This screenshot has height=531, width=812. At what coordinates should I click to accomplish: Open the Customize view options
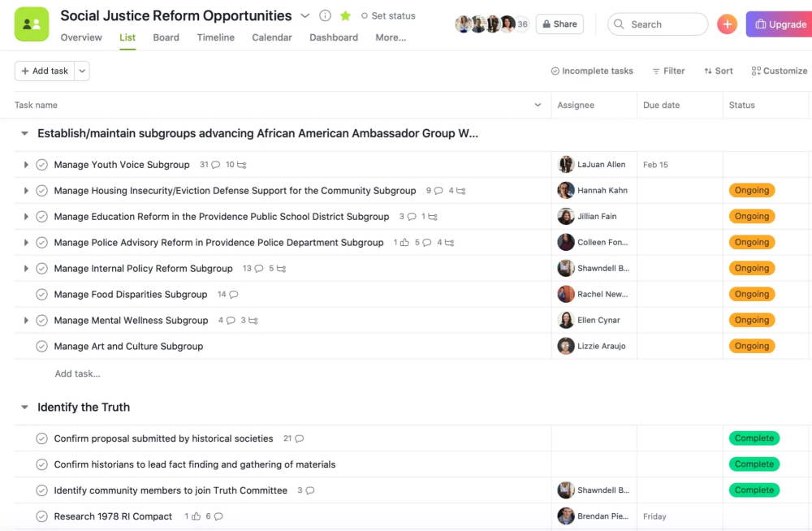pos(779,71)
